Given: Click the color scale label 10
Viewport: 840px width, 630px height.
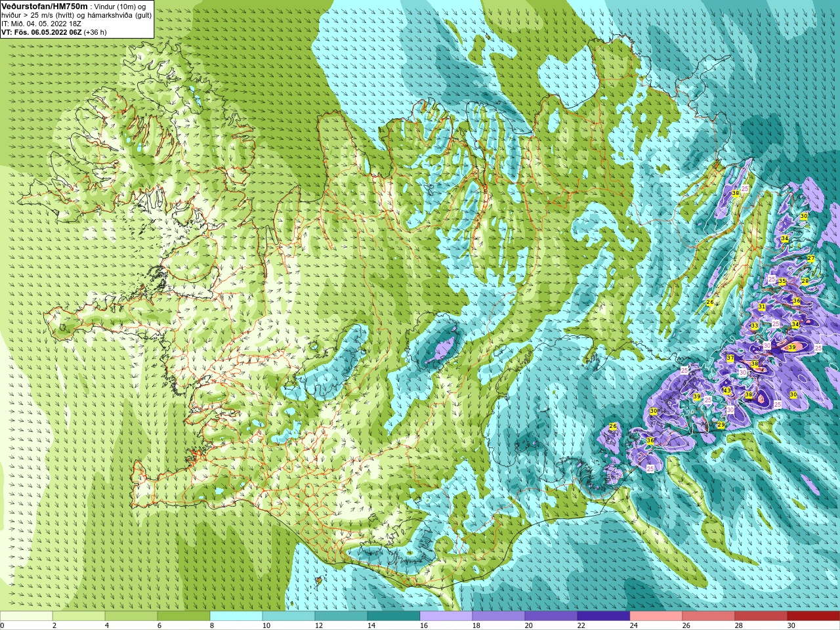Looking at the screenshot, I should pyautogui.click(x=266, y=625).
